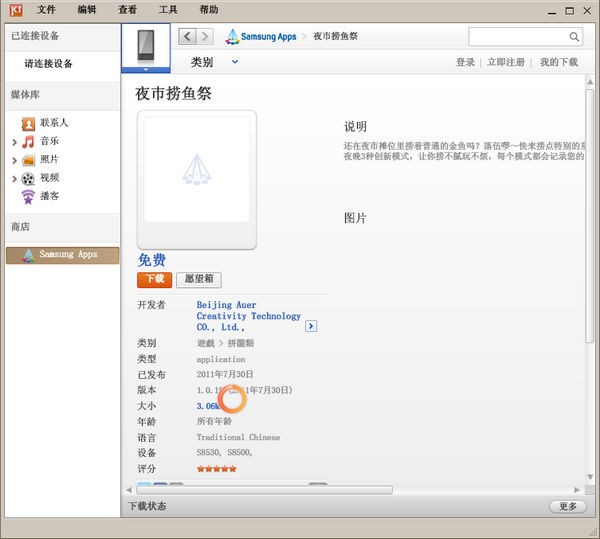The width and height of the screenshot is (600, 539).
Task: Click the horizontal scrollbar right arrow
Action: [x=577, y=490]
